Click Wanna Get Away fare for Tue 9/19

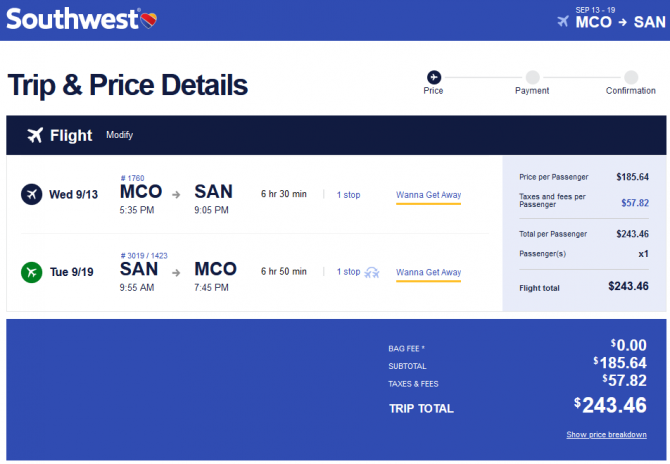coord(429,273)
